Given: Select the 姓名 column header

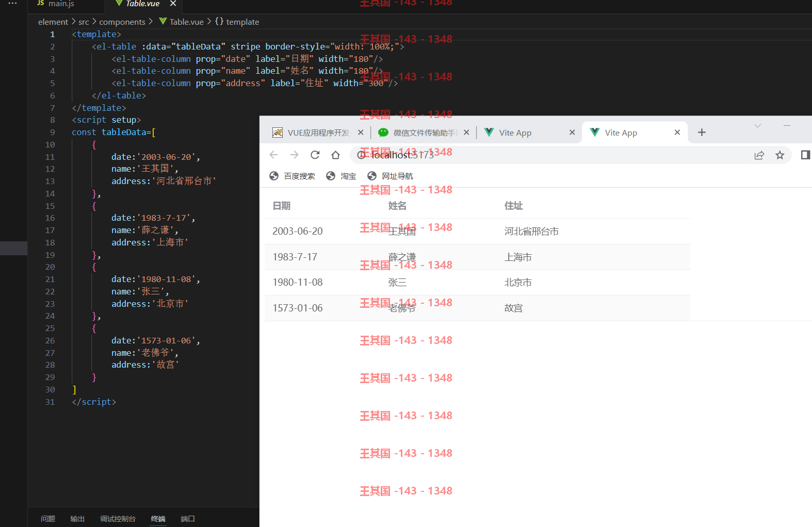Looking at the screenshot, I should (398, 206).
